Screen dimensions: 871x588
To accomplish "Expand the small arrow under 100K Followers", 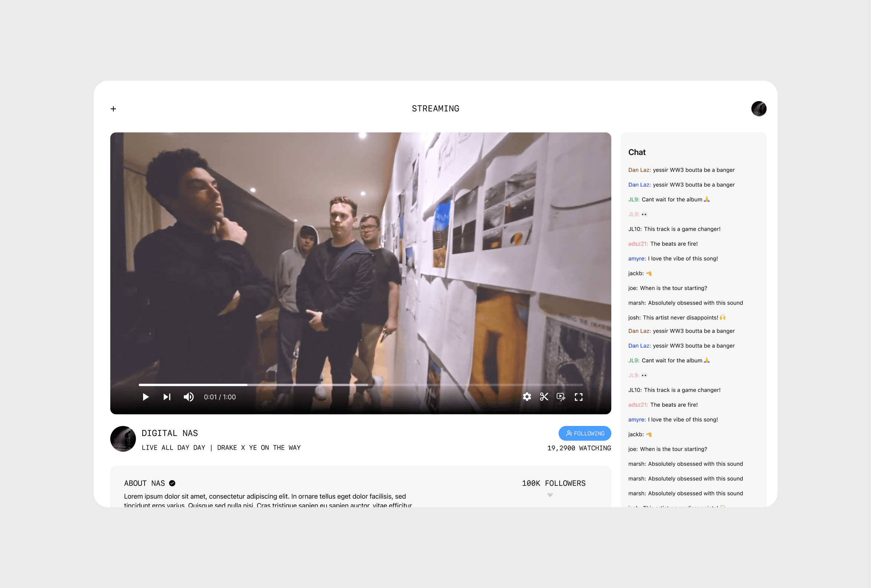I will [550, 495].
